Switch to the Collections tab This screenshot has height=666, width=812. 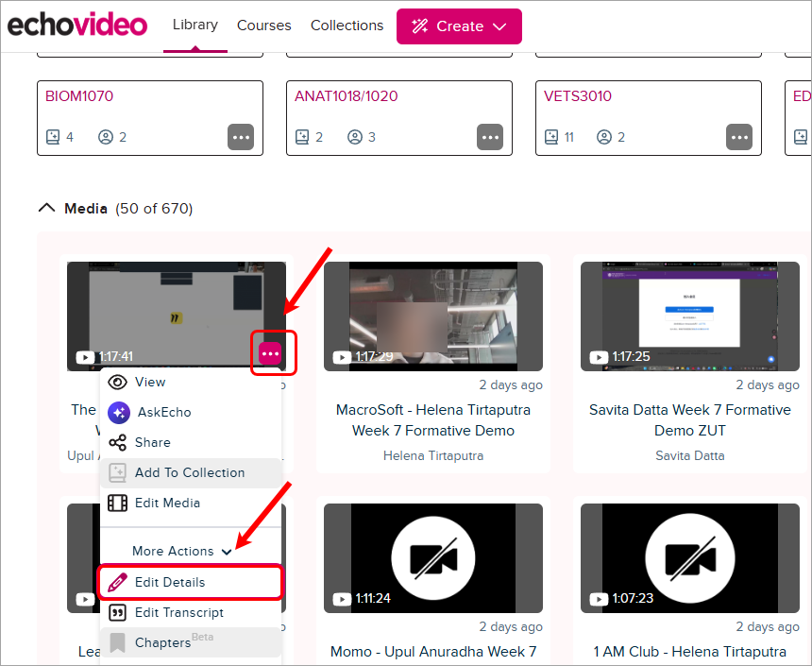coord(347,26)
